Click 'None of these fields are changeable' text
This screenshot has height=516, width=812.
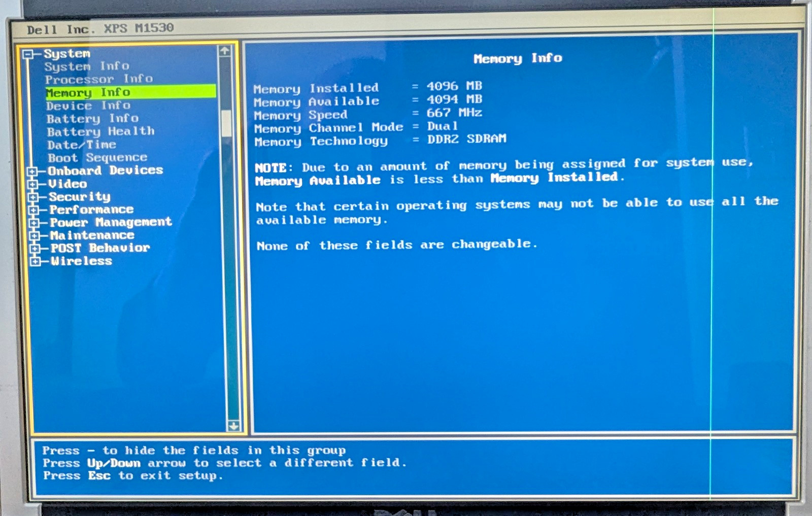coord(397,245)
